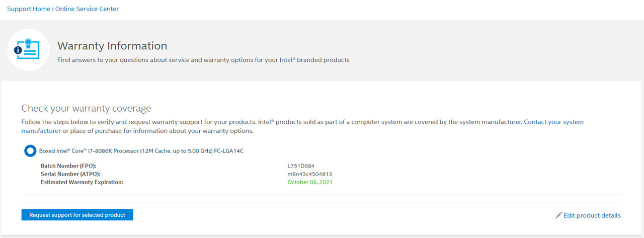Open Edit product details

click(x=592, y=215)
